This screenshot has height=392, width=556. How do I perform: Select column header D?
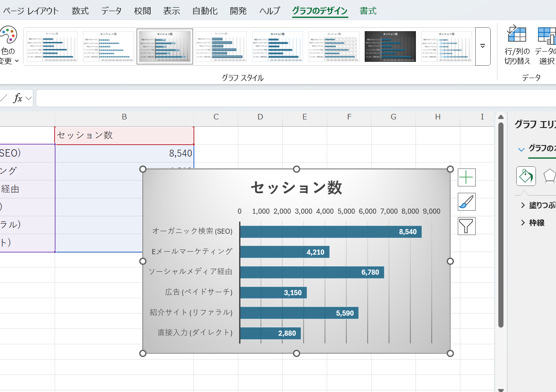coord(260,117)
